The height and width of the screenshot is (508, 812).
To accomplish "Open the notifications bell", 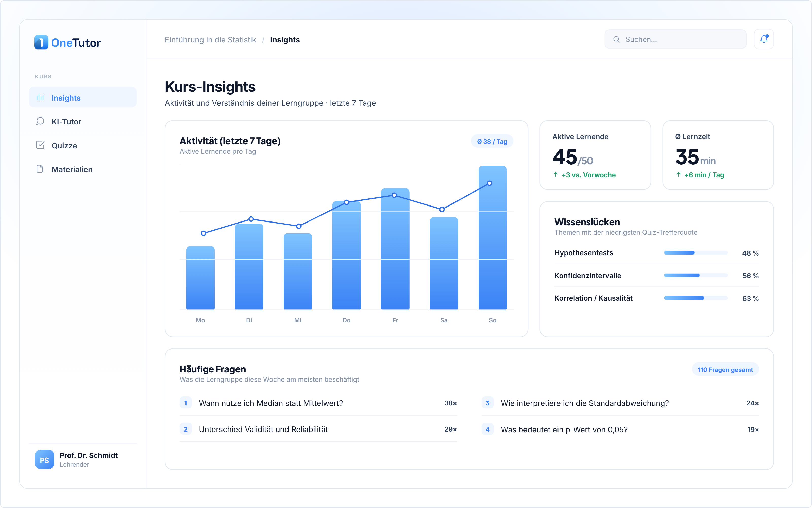I will [764, 39].
